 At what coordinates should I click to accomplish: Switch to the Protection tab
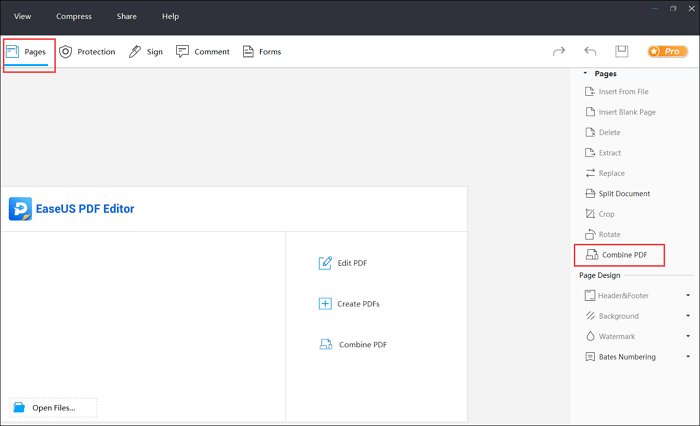click(x=87, y=52)
